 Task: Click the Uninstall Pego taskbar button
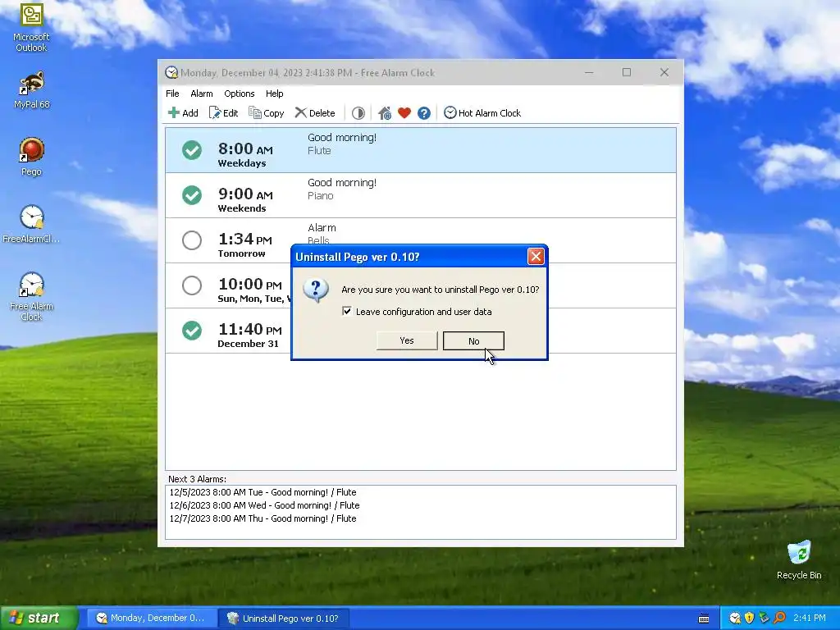[284, 619]
